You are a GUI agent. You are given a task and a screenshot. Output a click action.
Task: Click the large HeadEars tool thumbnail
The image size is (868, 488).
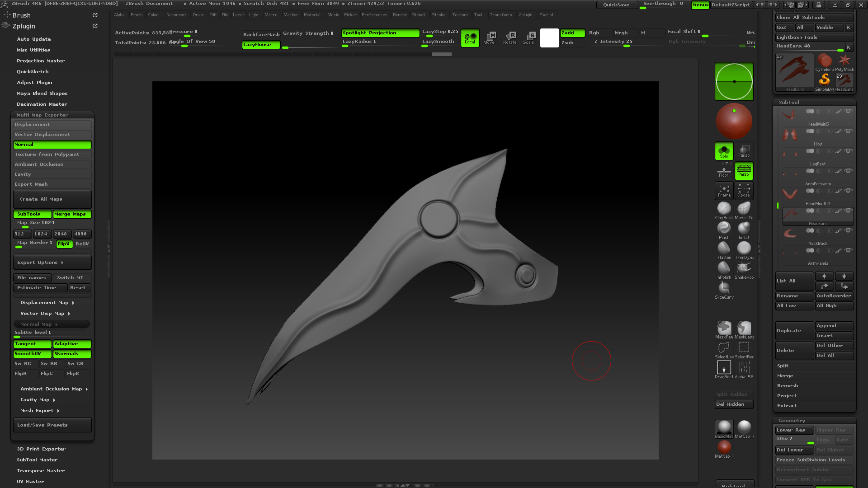click(x=794, y=72)
